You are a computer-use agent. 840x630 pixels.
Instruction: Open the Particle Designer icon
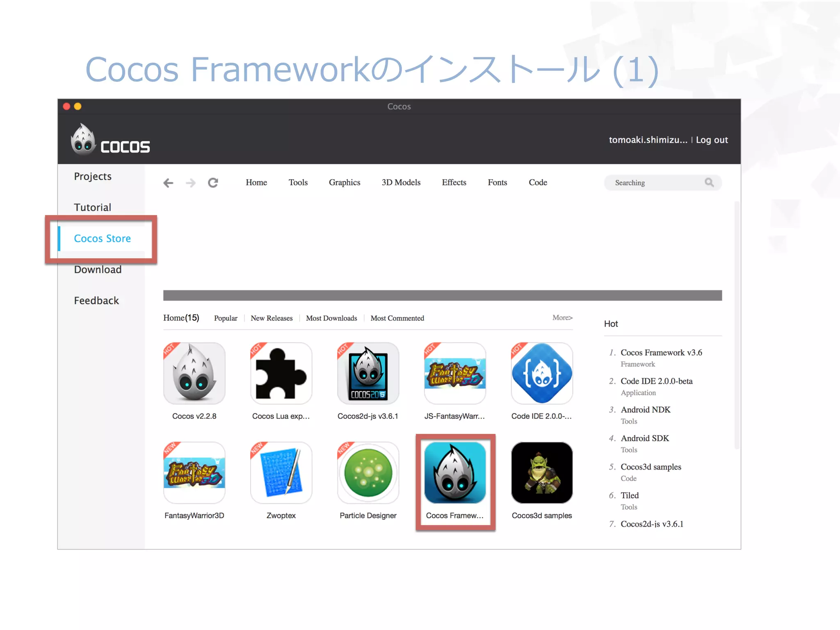[x=368, y=472]
